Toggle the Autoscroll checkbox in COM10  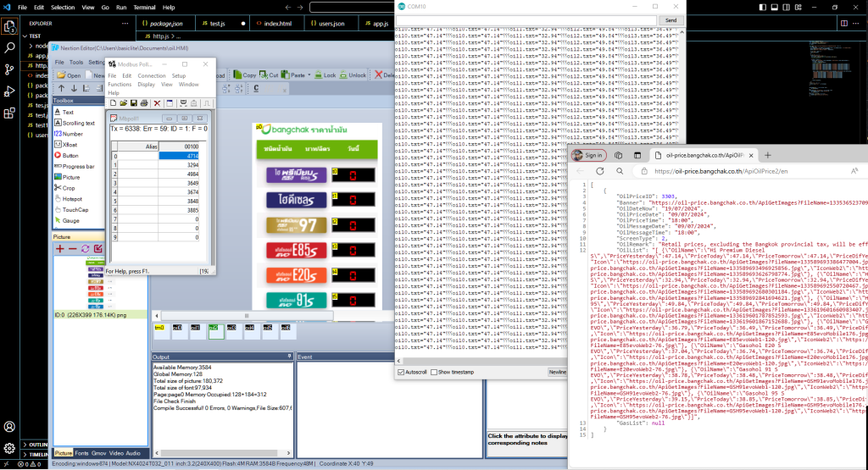click(401, 372)
